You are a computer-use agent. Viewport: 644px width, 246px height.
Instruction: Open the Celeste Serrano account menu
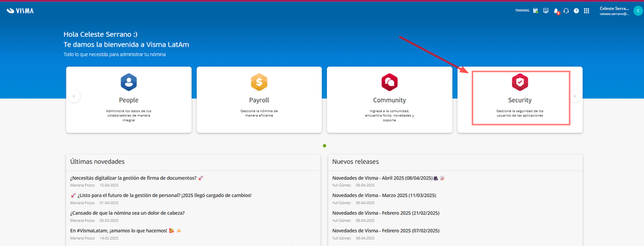tap(614, 11)
